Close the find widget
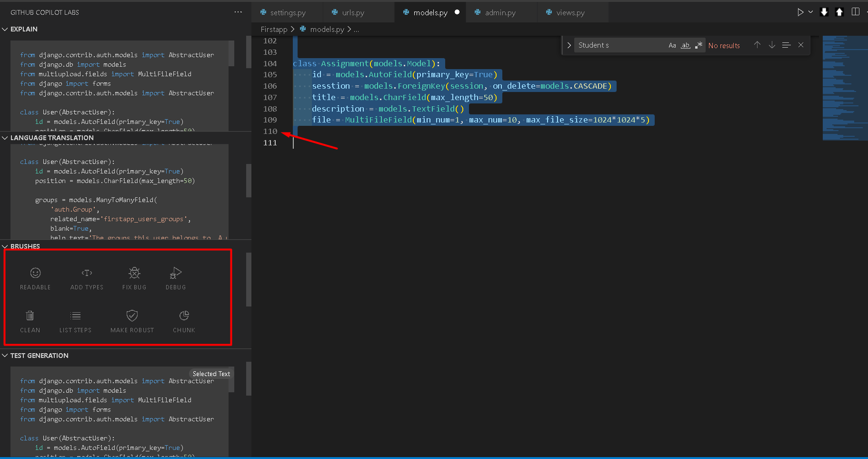The height and width of the screenshot is (459, 868). coord(801,45)
